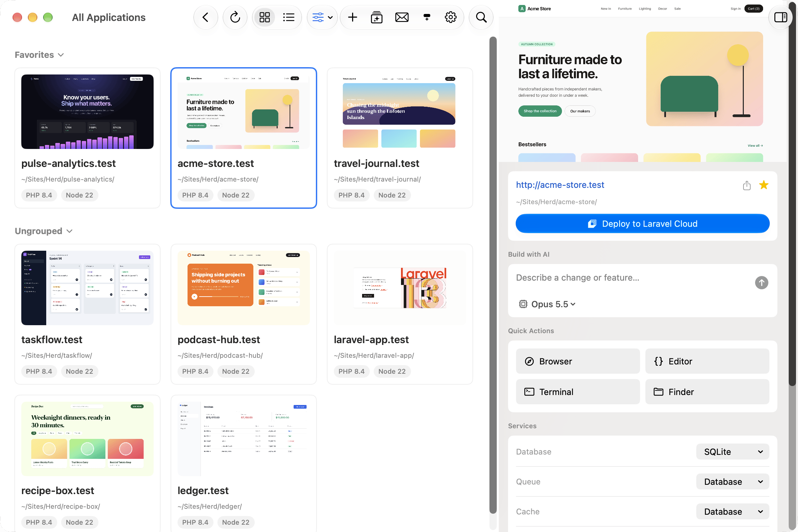Screen dimensions: 798x532
Task: Click the pulse-analytics.test title
Action: tap(68, 164)
